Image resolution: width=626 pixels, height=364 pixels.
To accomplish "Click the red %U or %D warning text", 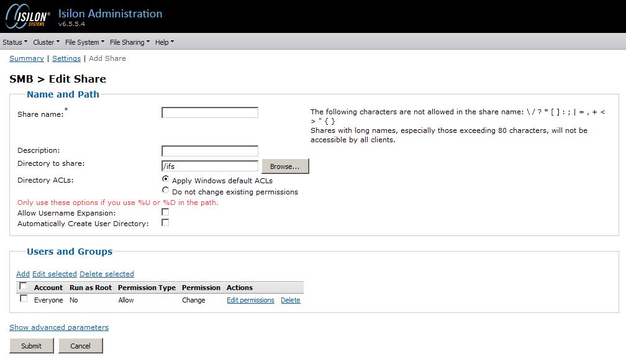I will (x=118, y=202).
